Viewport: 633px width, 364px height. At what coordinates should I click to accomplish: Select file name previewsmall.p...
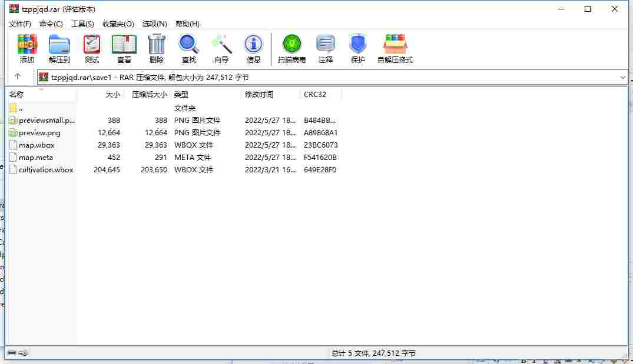click(x=47, y=120)
